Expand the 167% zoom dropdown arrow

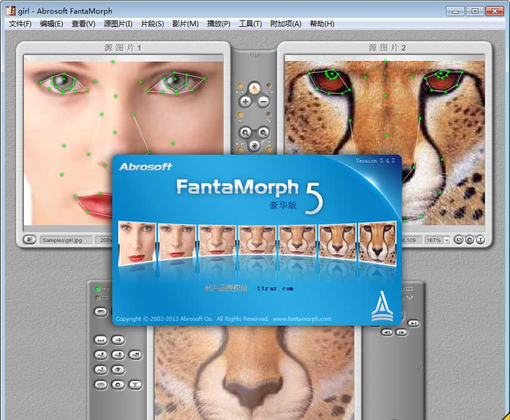pyautogui.click(x=447, y=240)
